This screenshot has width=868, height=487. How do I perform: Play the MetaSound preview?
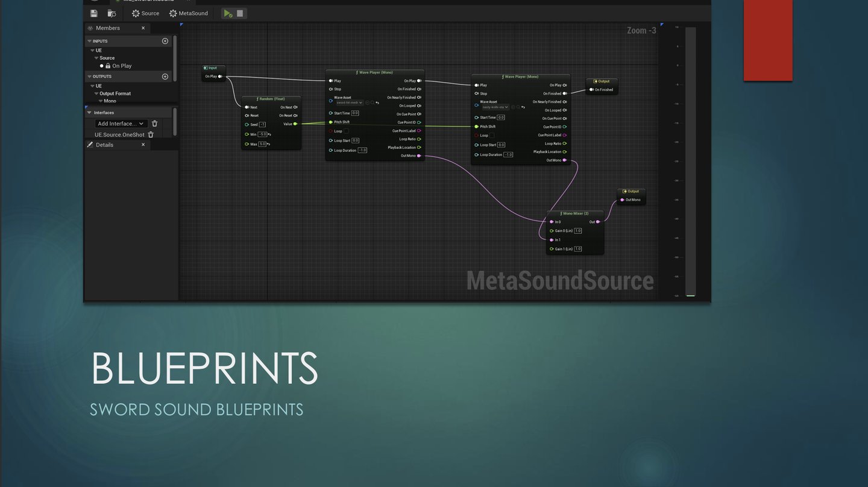point(228,13)
